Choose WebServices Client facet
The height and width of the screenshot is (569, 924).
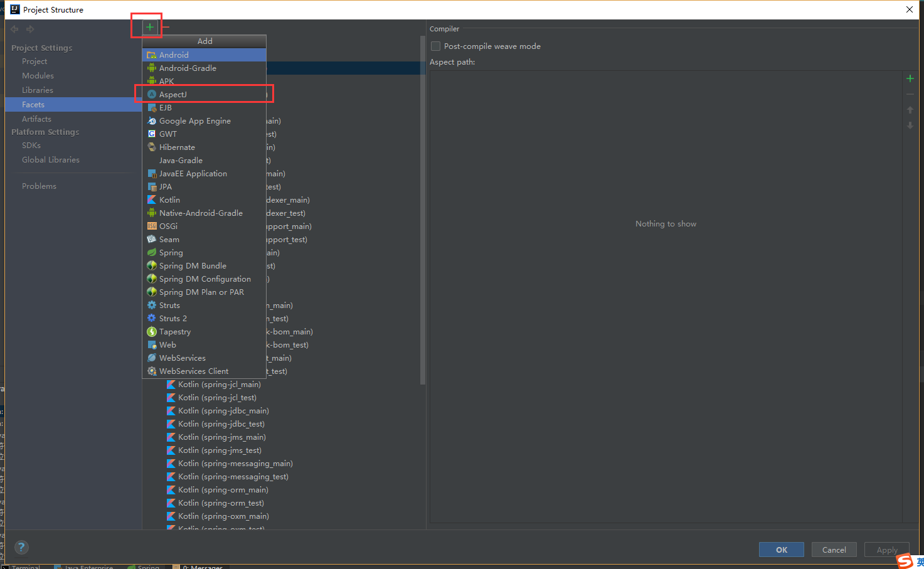pos(204,371)
